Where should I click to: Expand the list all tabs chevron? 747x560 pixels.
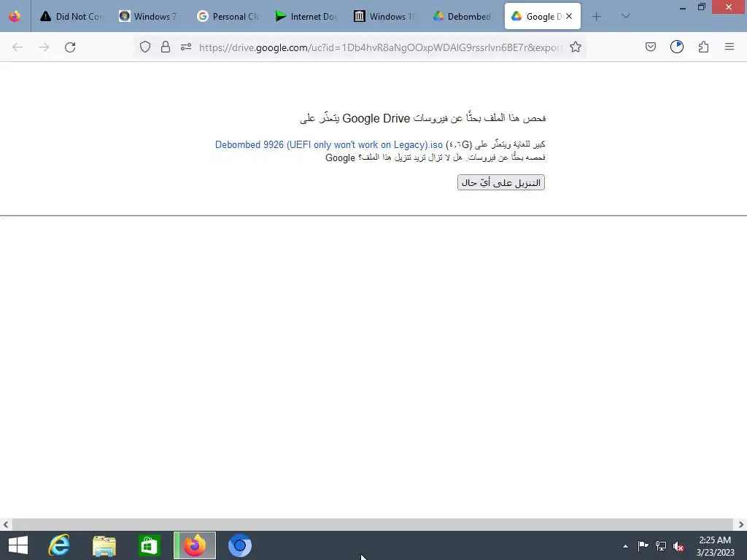(x=626, y=16)
